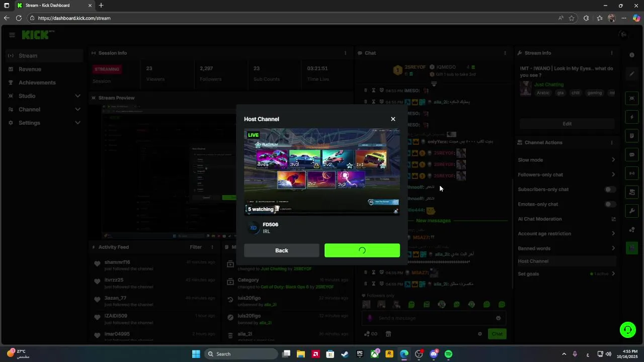Open the Activity Feed Filter
The height and width of the screenshot is (362, 644).
click(196, 247)
